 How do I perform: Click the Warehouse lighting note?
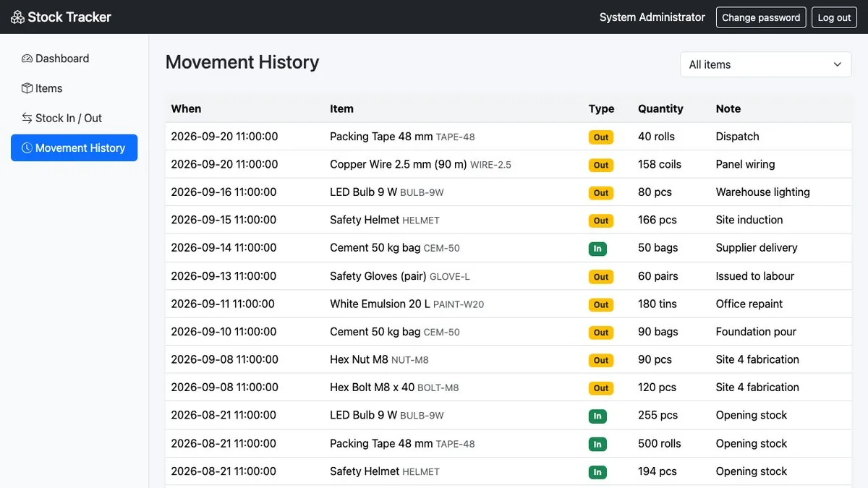(x=762, y=192)
